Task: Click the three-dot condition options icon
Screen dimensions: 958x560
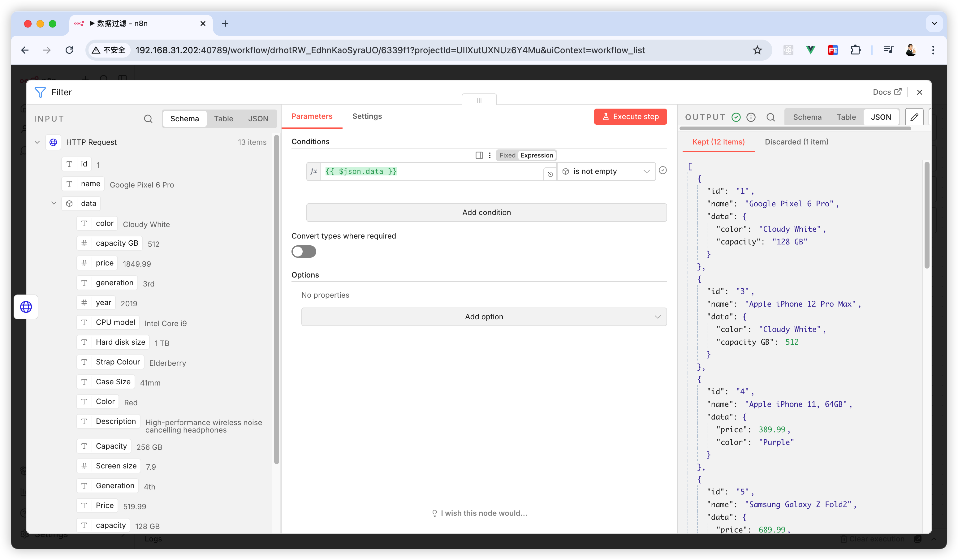Action: pyautogui.click(x=490, y=155)
